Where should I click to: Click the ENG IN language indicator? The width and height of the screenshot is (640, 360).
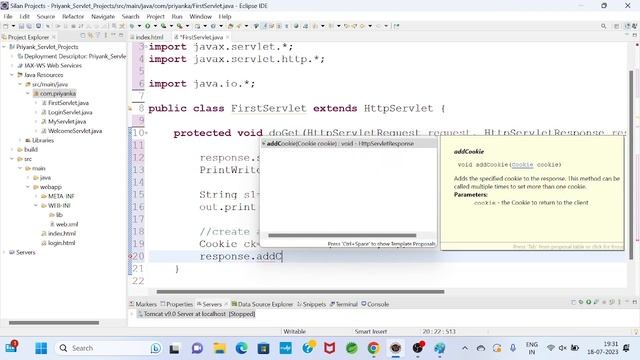coord(531,348)
